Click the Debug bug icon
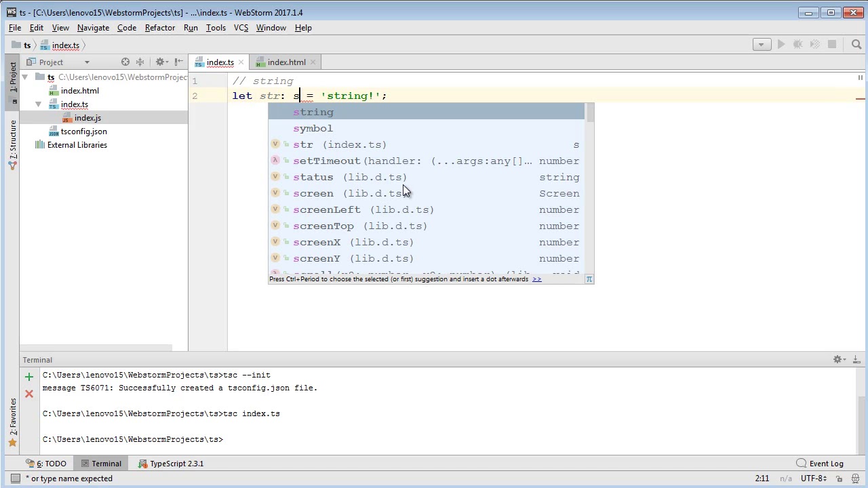Viewport: 868px width, 488px height. pos(798,45)
